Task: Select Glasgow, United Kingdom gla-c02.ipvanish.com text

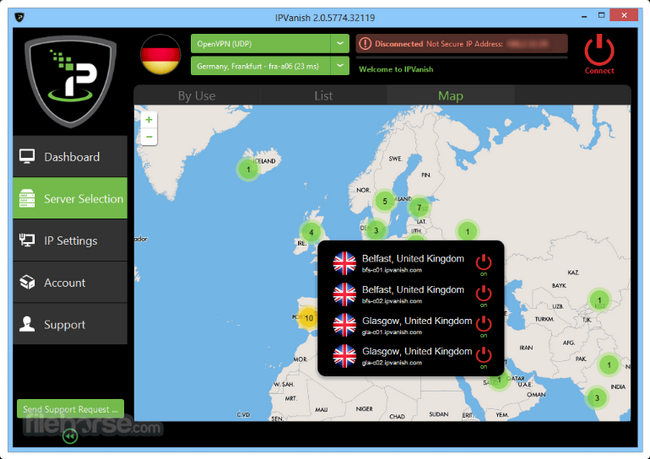Action: [417, 356]
